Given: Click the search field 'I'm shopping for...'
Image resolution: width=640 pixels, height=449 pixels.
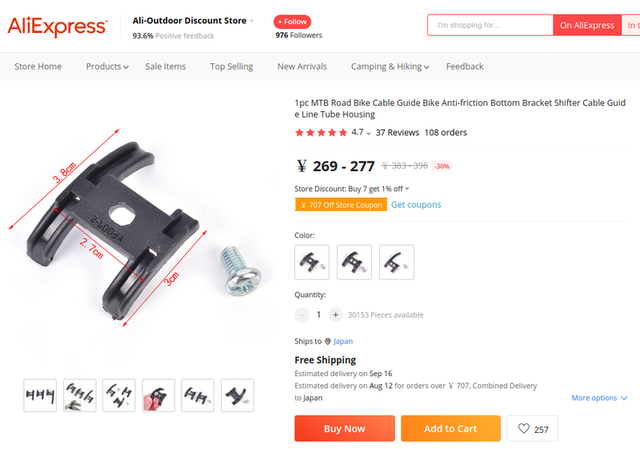Looking at the screenshot, I should pos(490,25).
